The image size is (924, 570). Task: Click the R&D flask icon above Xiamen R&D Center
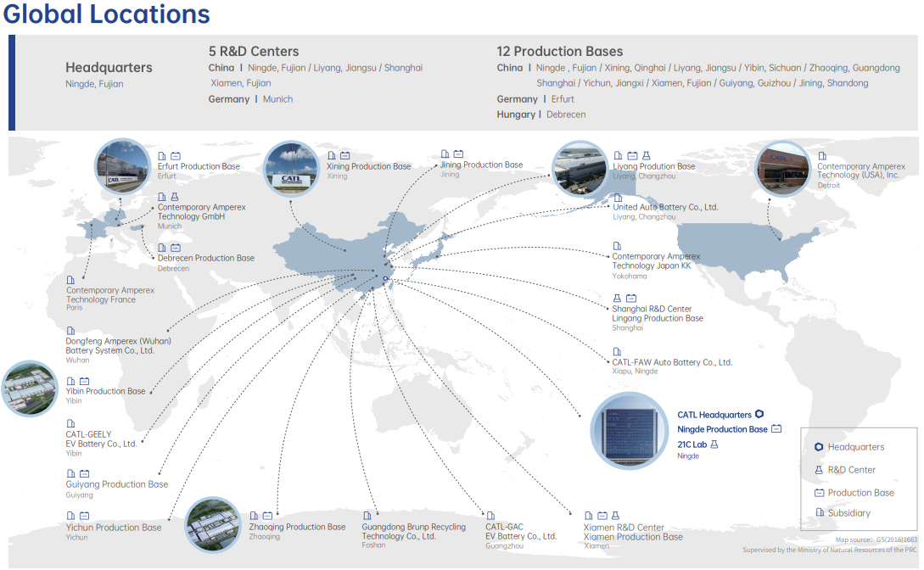(x=615, y=516)
